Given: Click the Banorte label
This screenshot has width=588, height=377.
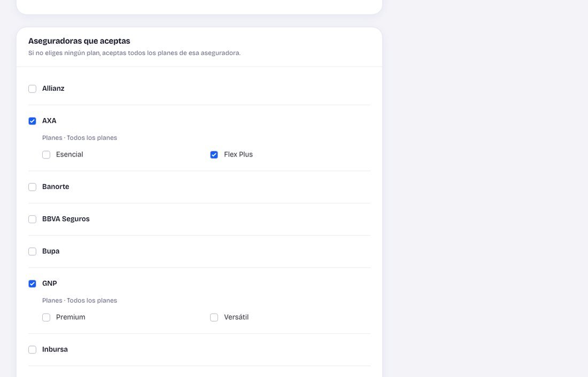Looking at the screenshot, I should point(56,186).
